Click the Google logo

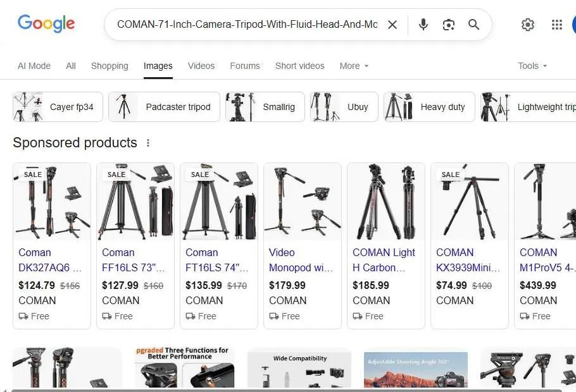[46, 24]
